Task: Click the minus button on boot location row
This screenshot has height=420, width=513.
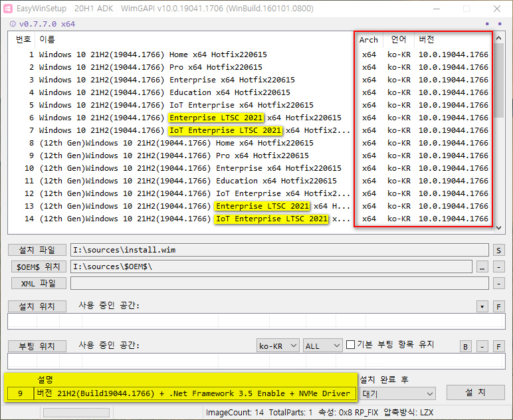Action: click(x=482, y=346)
